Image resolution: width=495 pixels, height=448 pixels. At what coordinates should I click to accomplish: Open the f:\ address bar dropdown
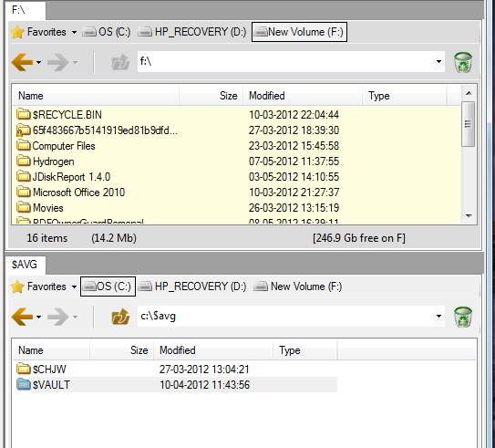pyautogui.click(x=438, y=62)
